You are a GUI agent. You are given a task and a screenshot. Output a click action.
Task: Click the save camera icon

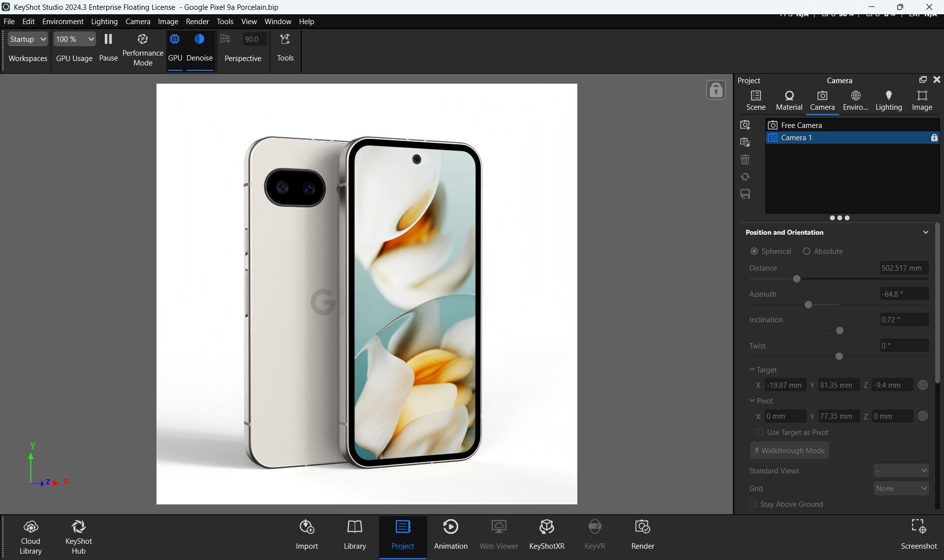(x=745, y=194)
